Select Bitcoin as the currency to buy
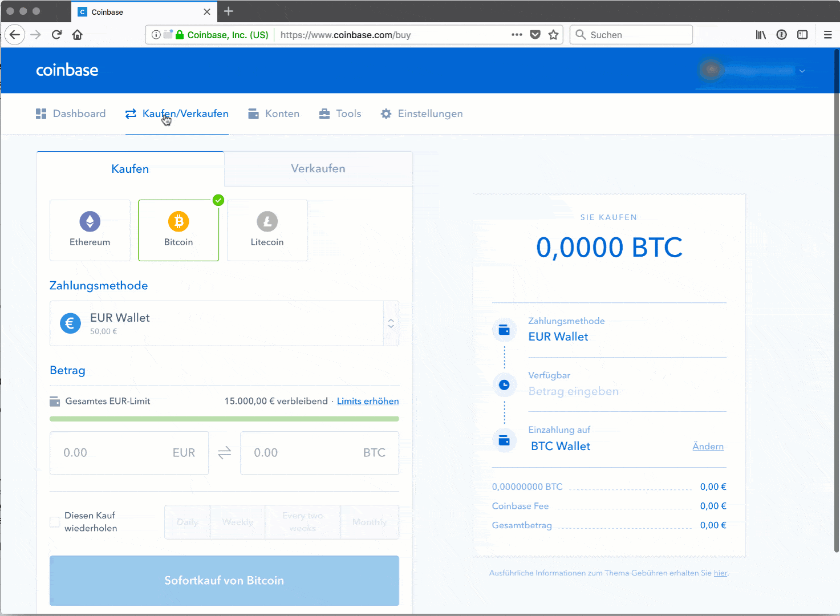The width and height of the screenshot is (840, 616). pos(178,230)
